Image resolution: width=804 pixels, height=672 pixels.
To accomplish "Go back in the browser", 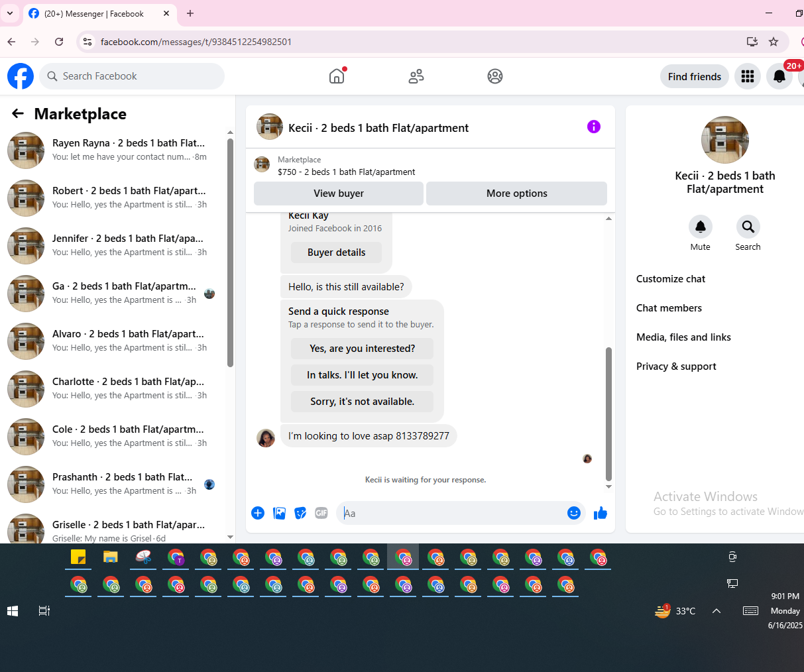I will pyautogui.click(x=11, y=42).
